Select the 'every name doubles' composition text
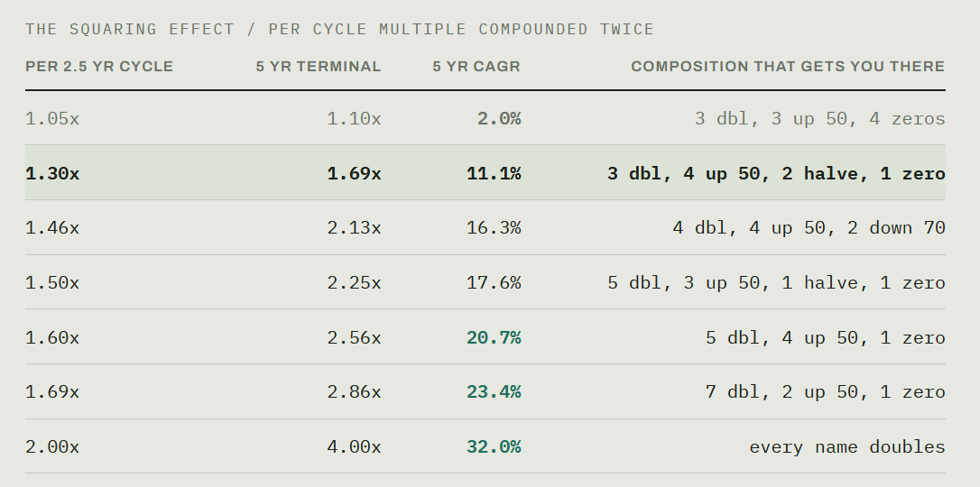This screenshot has width=980, height=487. click(846, 447)
